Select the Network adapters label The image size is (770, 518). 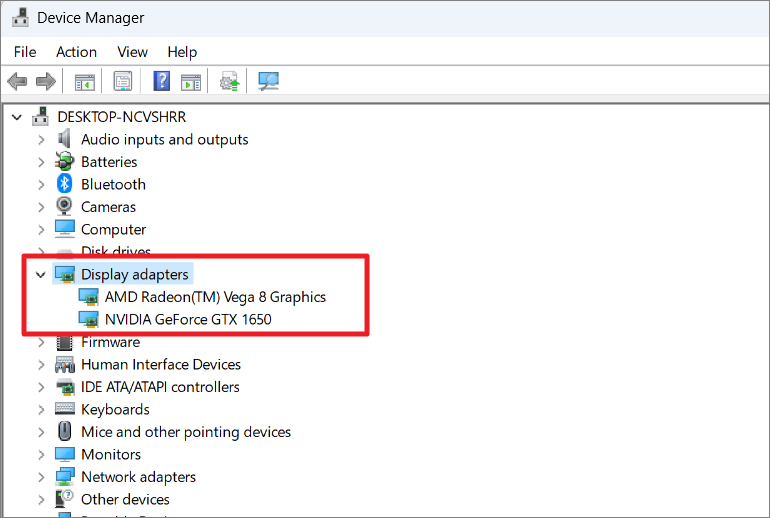(138, 477)
